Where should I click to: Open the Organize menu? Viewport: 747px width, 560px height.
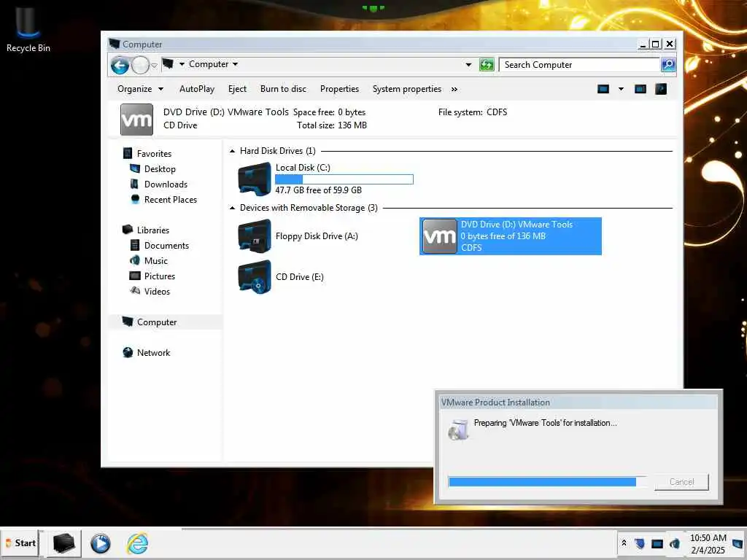tap(140, 89)
